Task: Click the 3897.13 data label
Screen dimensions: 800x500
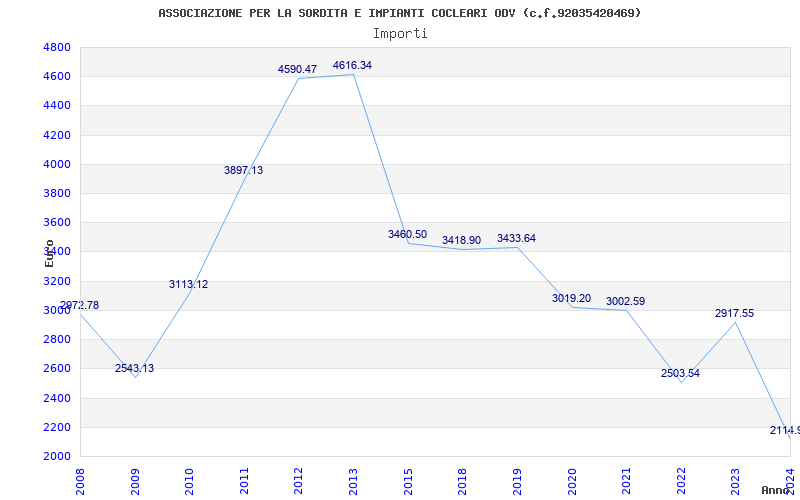Action: coord(243,170)
